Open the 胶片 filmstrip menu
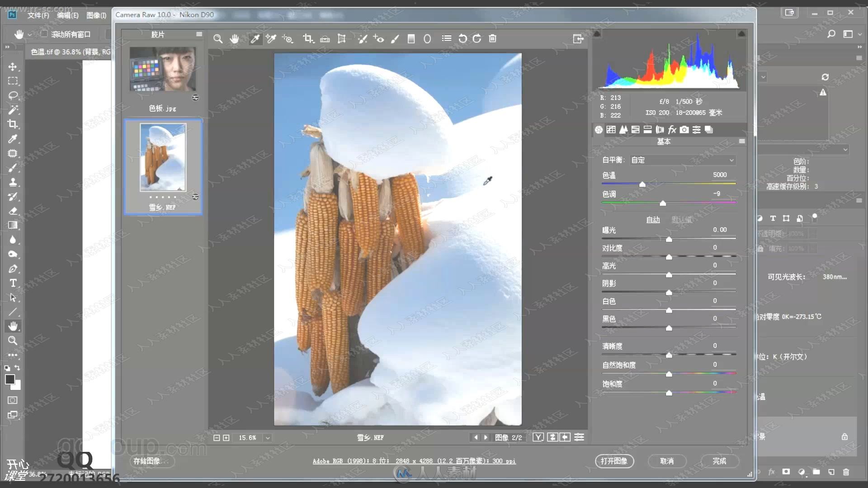 [199, 34]
